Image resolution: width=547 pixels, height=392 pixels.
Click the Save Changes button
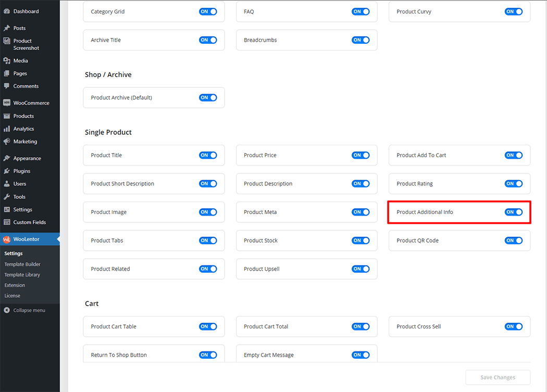(x=497, y=377)
